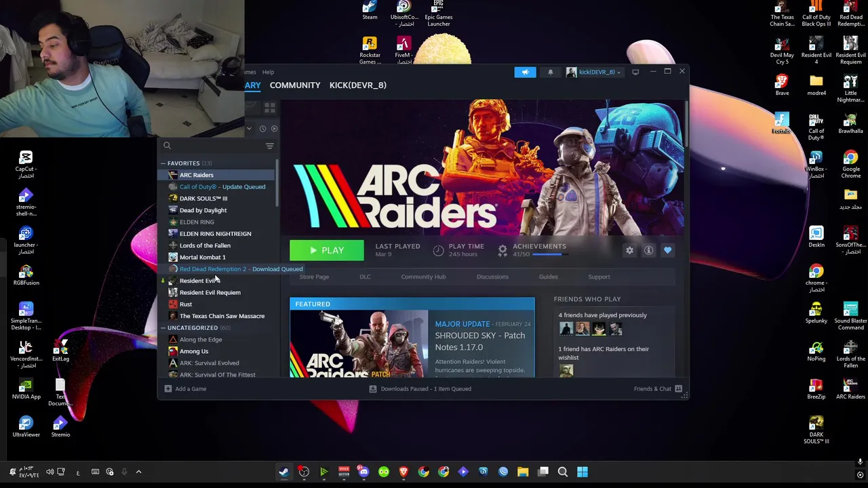Open the Downloads Paused status
The width and height of the screenshot is (868, 488).
pyautogui.click(x=420, y=389)
